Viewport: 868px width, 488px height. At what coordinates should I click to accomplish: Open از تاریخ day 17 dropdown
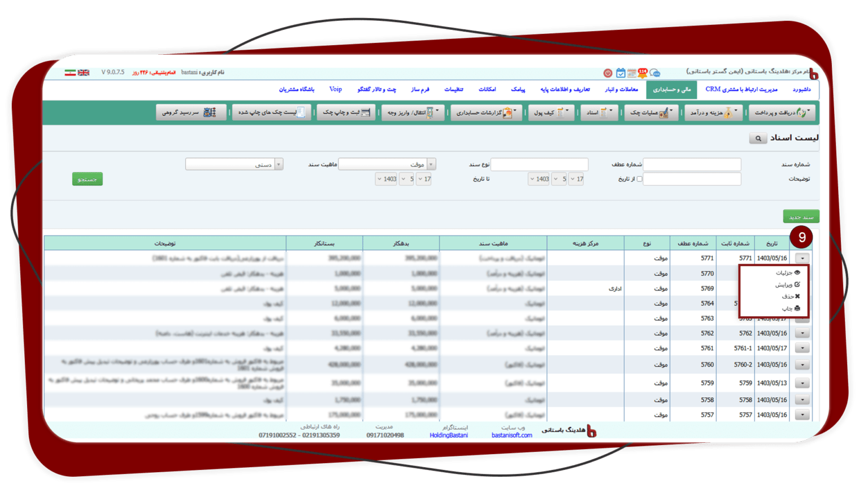coord(576,179)
